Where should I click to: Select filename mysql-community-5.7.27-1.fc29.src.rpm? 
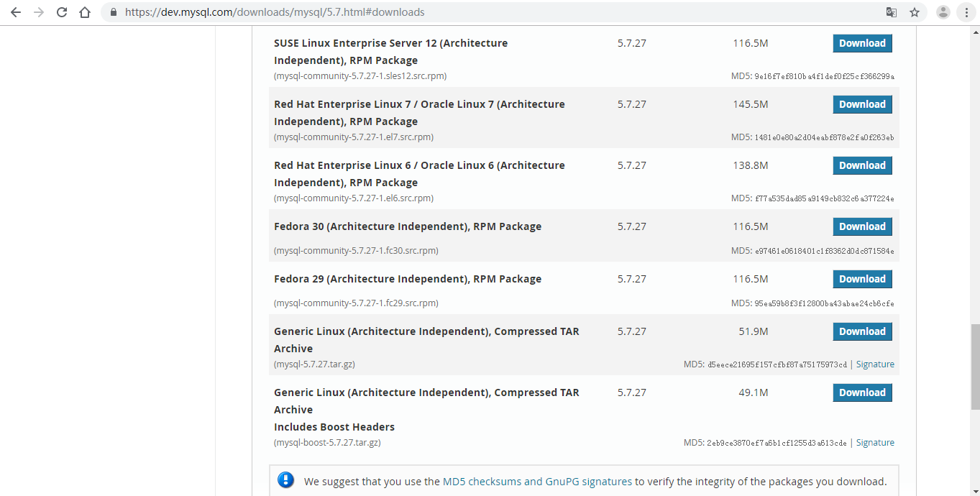coord(356,303)
